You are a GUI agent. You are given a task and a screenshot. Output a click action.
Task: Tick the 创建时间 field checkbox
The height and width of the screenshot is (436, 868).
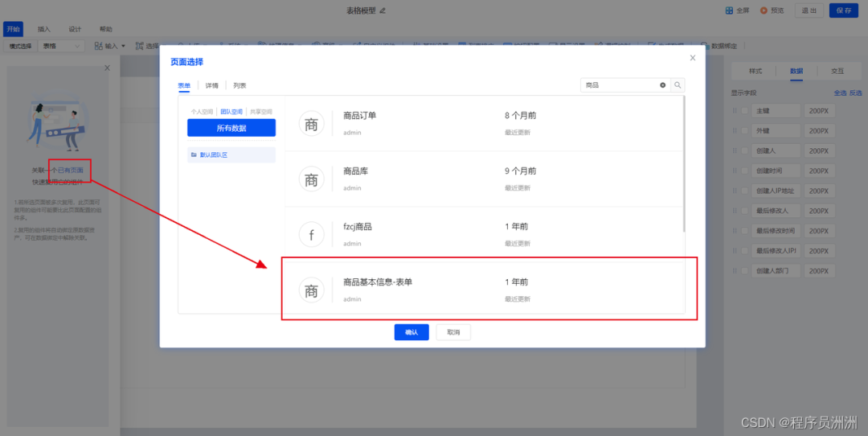pos(744,171)
